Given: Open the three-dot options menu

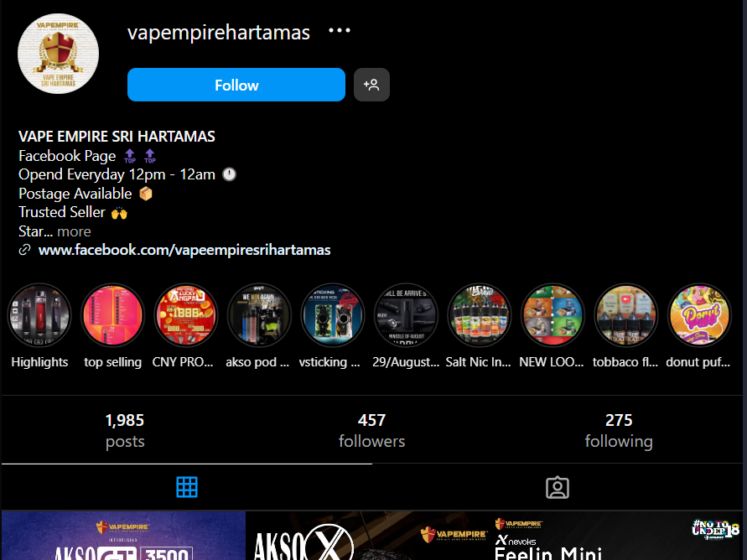Looking at the screenshot, I should [340, 31].
